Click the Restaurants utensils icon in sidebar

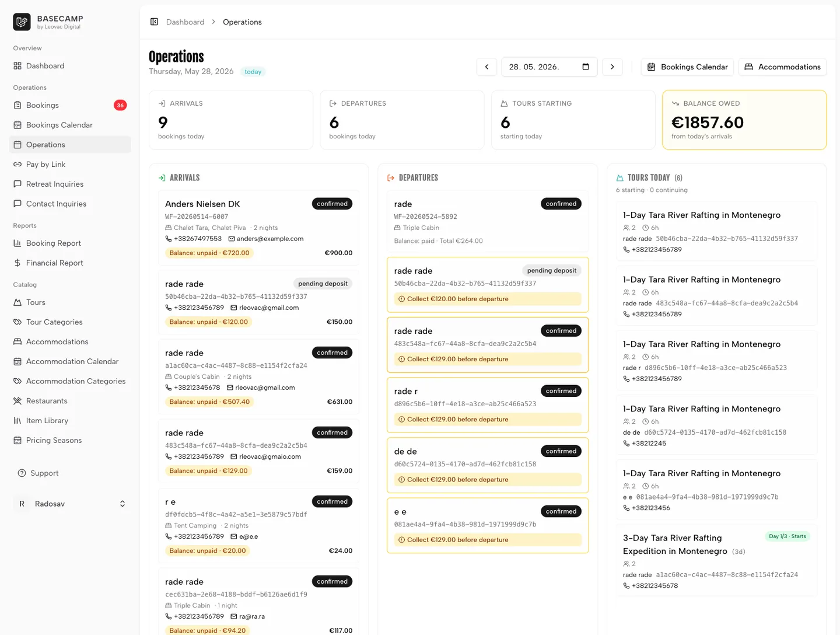click(x=17, y=401)
